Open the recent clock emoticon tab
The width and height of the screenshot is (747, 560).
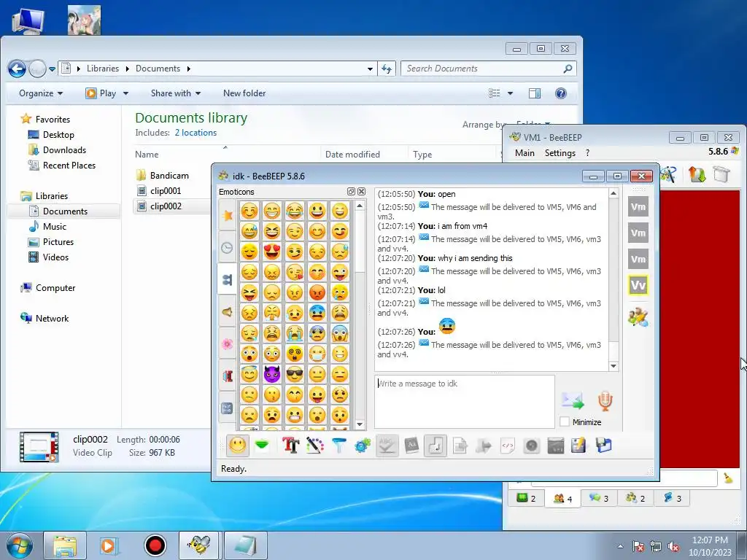click(x=228, y=248)
